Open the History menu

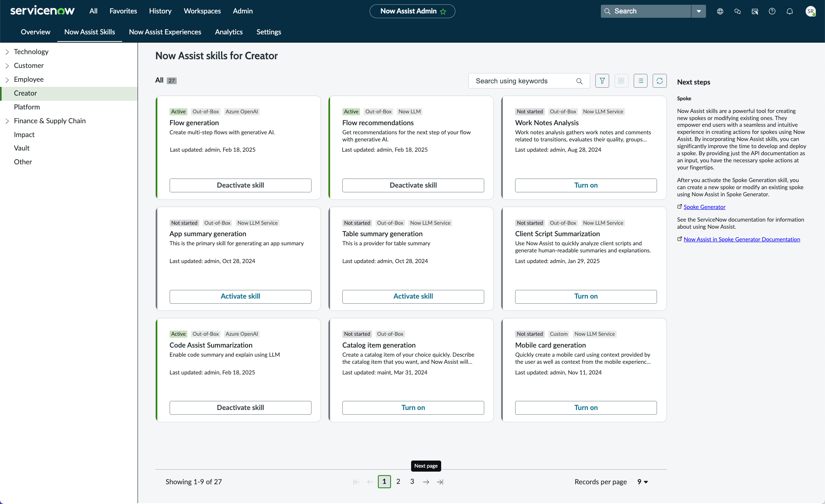[160, 11]
